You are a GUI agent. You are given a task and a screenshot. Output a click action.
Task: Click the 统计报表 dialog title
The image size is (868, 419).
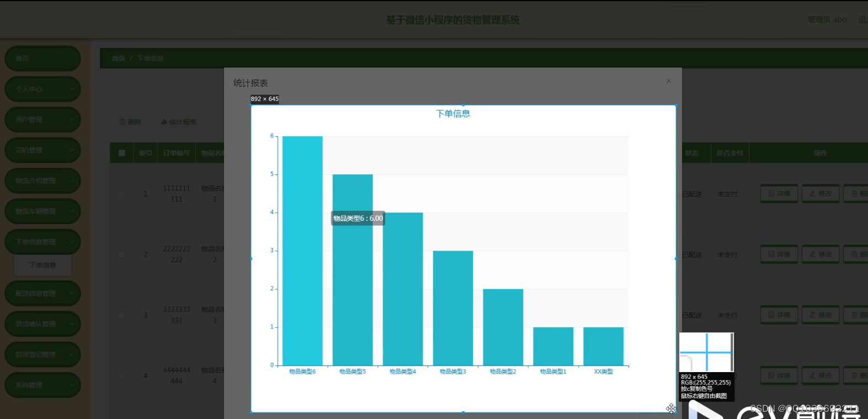[x=251, y=83]
